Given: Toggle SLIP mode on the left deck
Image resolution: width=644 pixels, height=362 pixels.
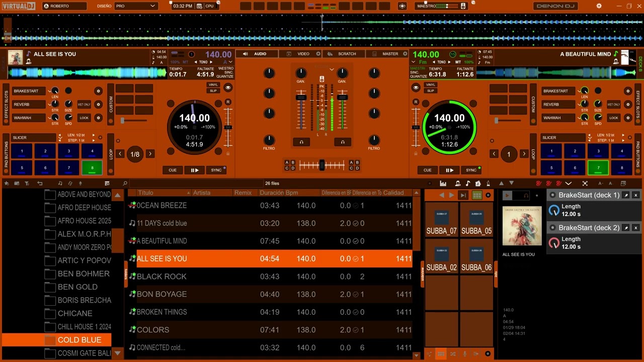Looking at the screenshot, I should pyautogui.click(x=213, y=90).
